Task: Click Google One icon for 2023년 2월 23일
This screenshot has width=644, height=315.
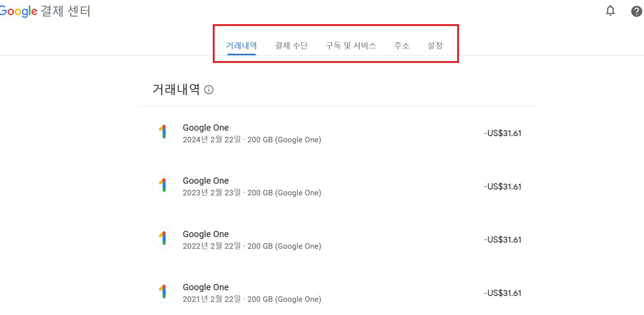Action: point(163,185)
